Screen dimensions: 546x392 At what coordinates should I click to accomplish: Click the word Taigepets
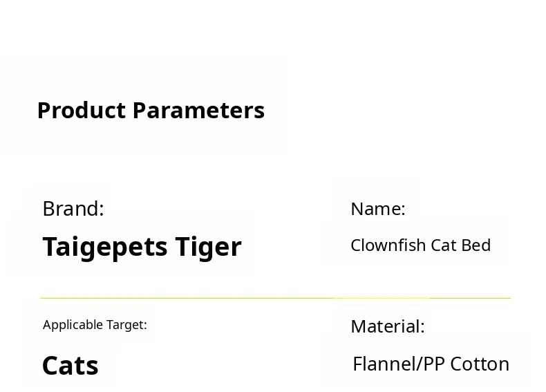[x=105, y=248]
